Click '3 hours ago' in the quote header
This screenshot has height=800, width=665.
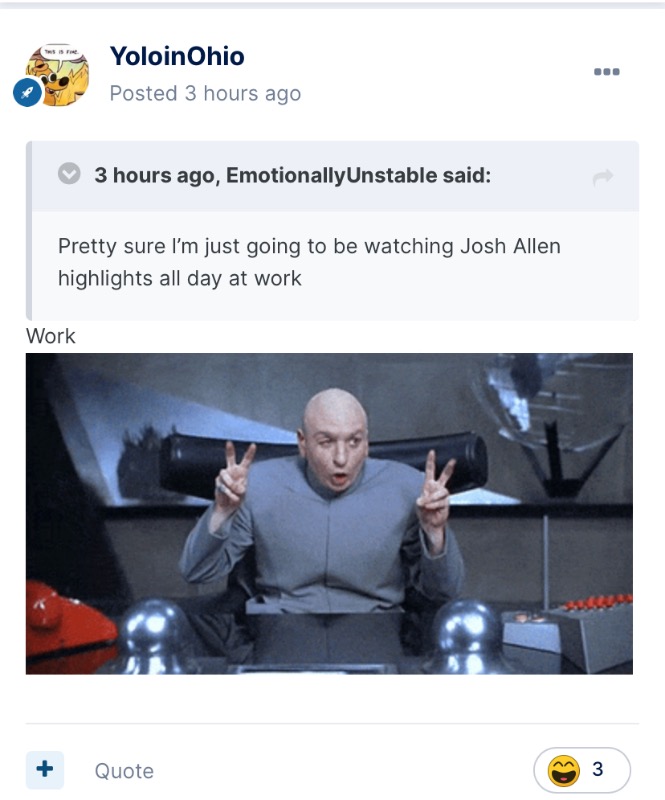click(155, 176)
